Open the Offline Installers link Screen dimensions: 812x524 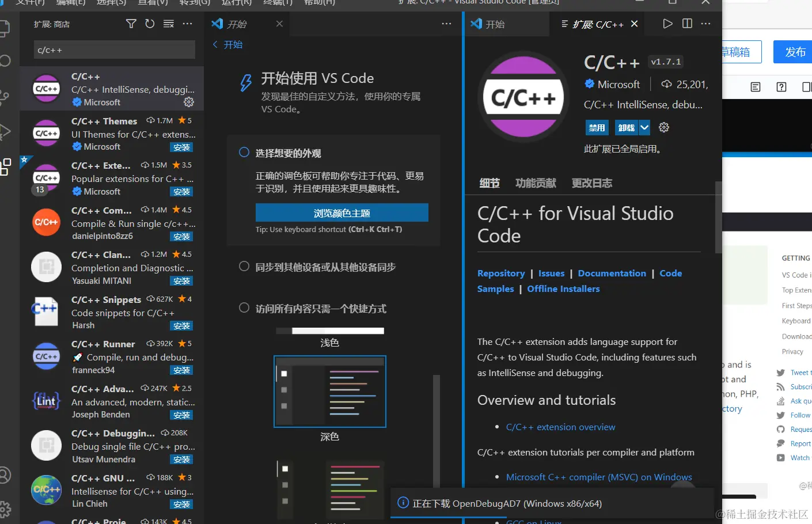pos(563,288)
